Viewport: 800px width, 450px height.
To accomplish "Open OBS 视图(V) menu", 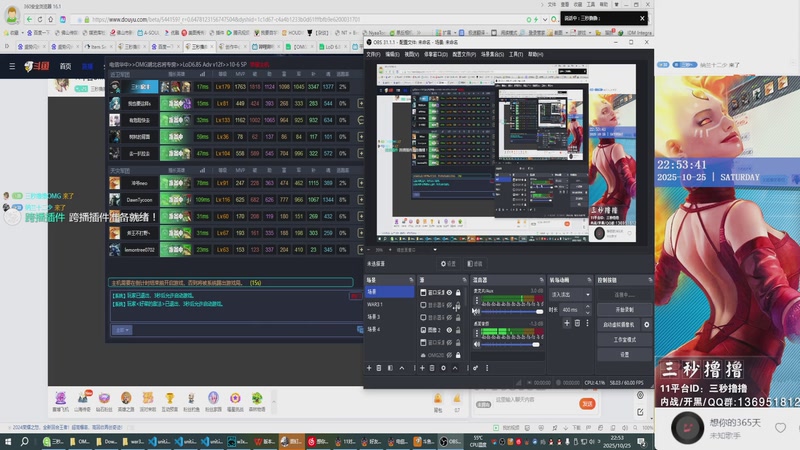I will pyautogui.click(x=412, y=54).
